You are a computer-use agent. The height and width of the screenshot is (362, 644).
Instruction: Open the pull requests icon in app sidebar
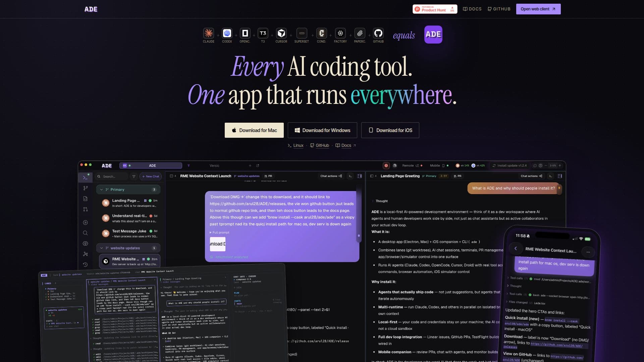pyautogui.click(x=85, y=209)
